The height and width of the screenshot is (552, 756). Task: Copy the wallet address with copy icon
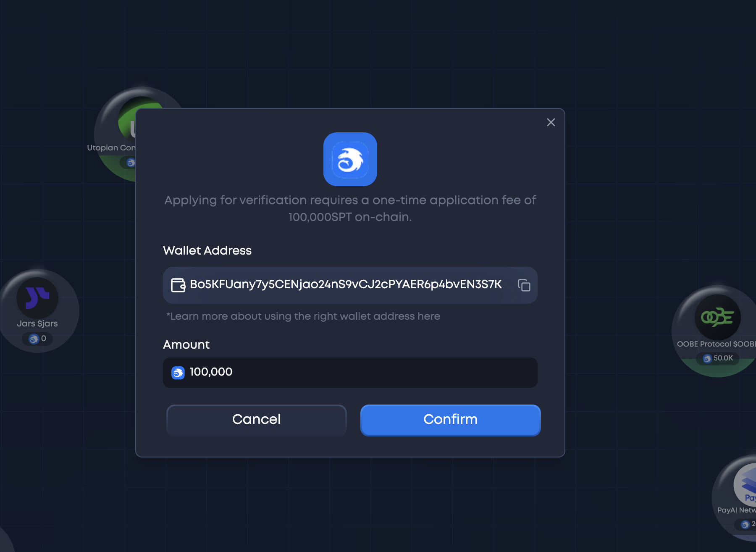pyautogui.click(x=524, y=285)
